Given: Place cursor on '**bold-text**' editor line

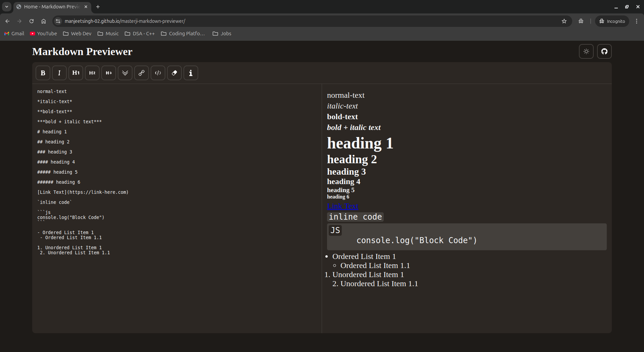Looking at the screenshot, I should point(55,112).
